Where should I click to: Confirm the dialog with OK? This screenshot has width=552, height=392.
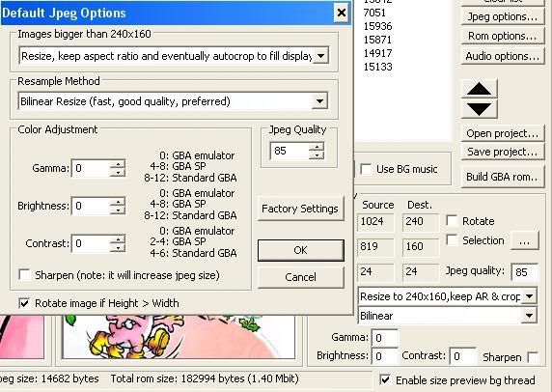pos(301,250)
